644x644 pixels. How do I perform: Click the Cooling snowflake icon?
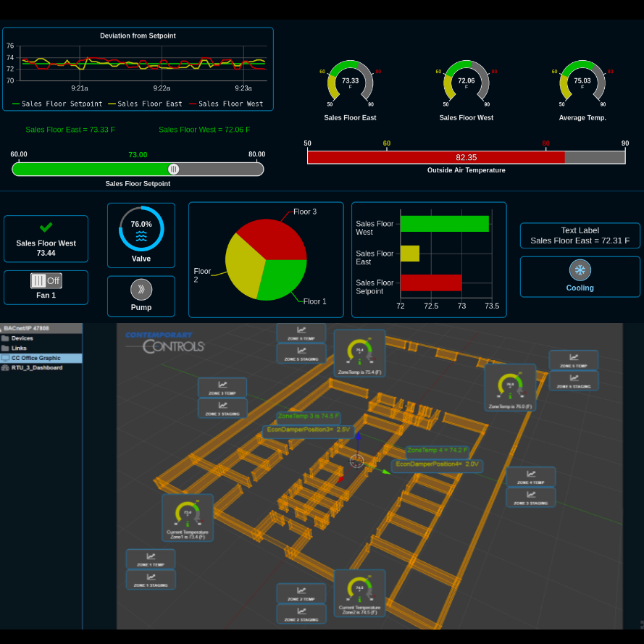click(x=580, y=270)
